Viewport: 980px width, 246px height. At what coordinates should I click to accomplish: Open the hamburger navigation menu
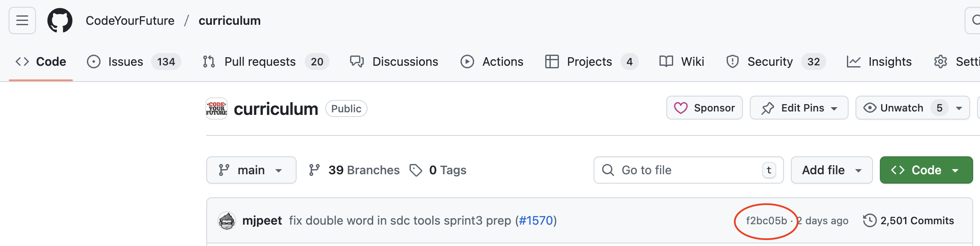21,20
